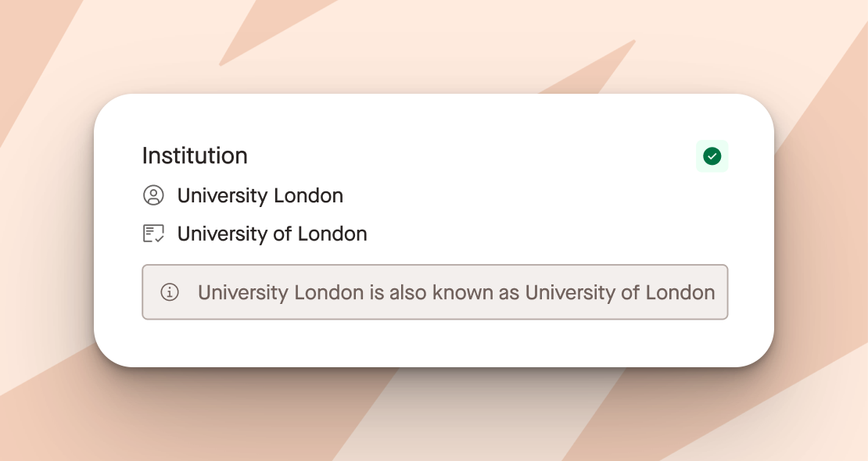The width and height of the screenshot is (868, 461).
Task: Select the Institution heading
Action: pos(195,155)
